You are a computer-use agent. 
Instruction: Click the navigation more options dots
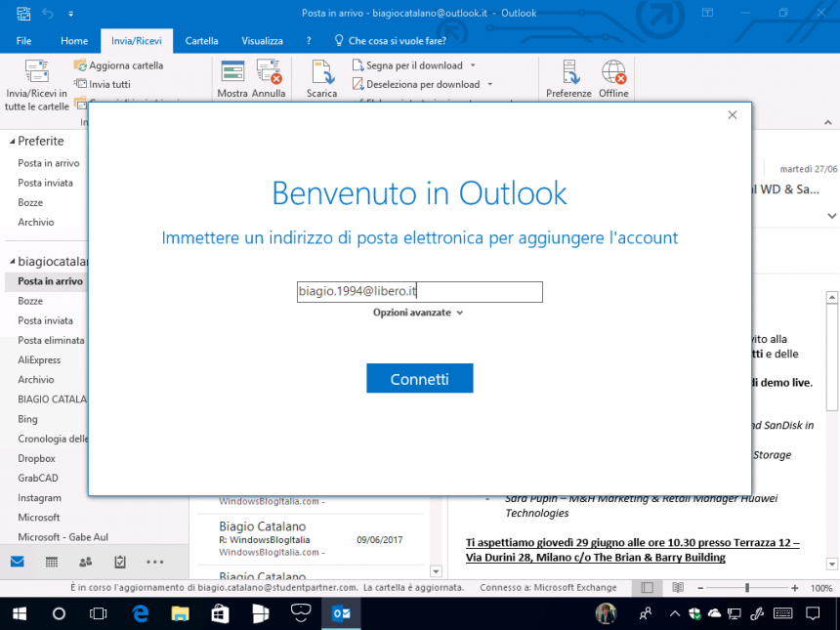point(155,562)
